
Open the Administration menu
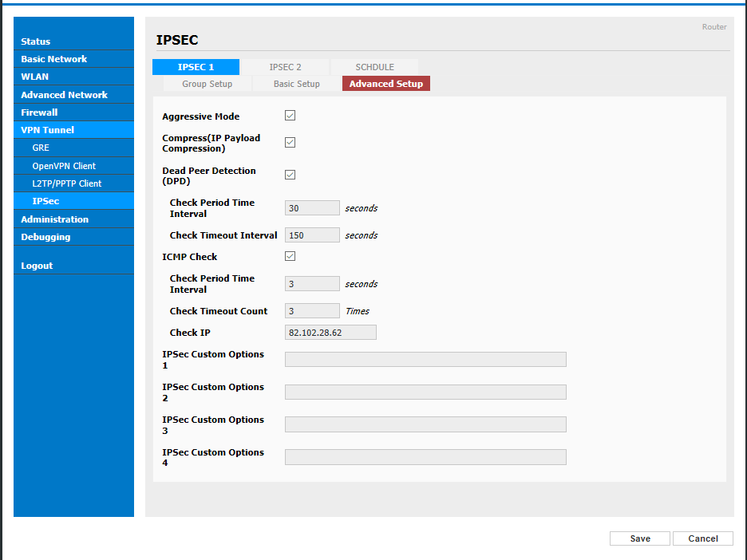pyautogui.click(x=74, y=219)
